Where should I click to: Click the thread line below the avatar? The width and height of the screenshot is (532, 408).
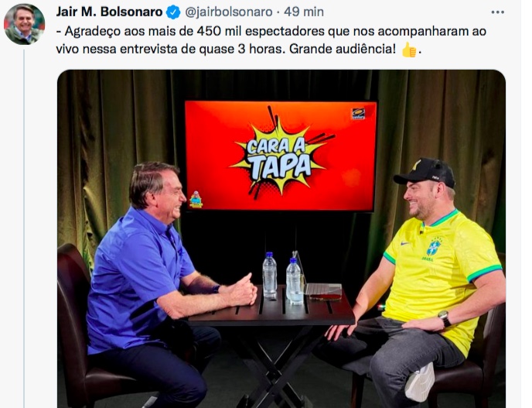[x=24, y=228]
